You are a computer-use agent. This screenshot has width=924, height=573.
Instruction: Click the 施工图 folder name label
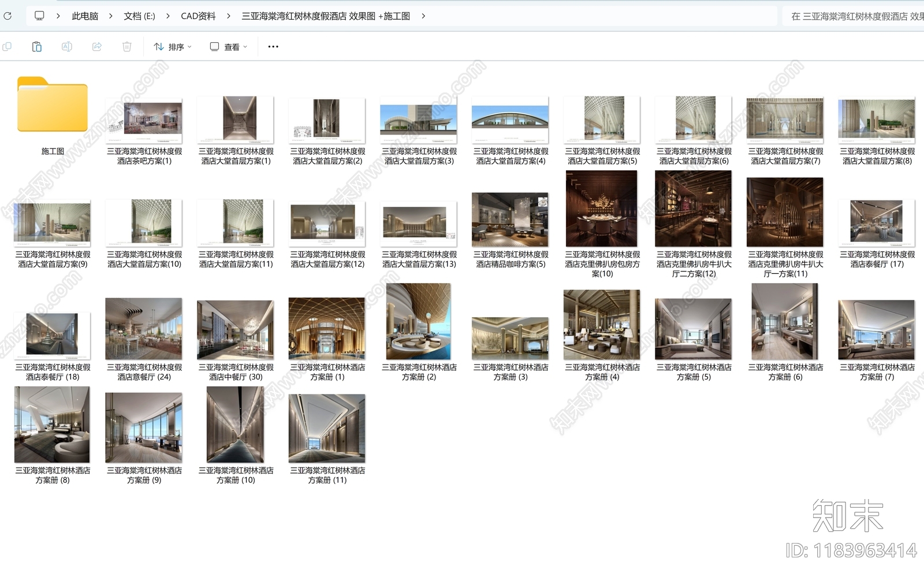[53, 151]
